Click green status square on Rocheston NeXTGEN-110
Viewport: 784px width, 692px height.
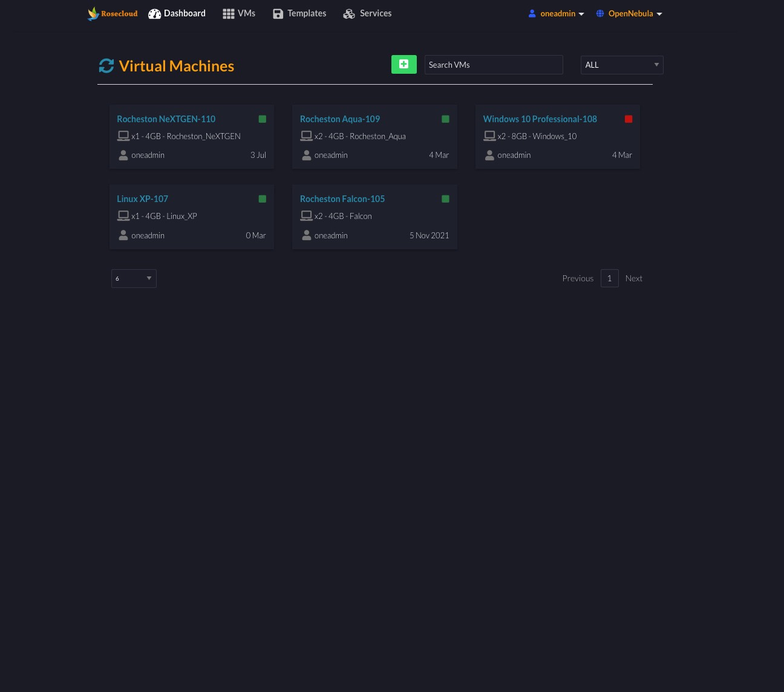[x=263, y=119]
